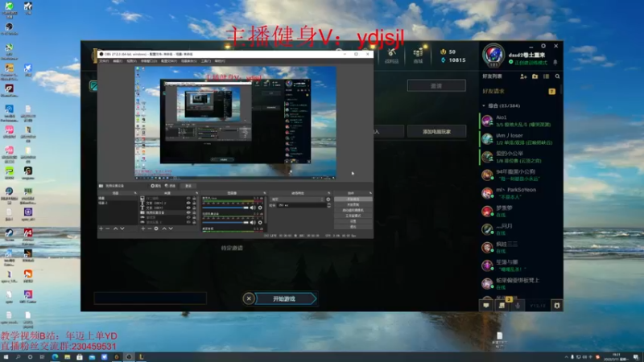Mute the first audio mixer channel speaker
Screen dimensions: 644x362
point(253,208)
